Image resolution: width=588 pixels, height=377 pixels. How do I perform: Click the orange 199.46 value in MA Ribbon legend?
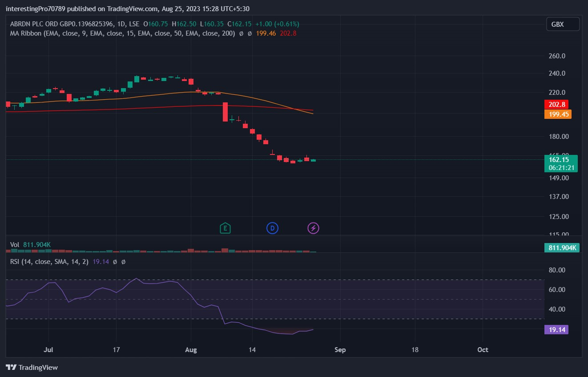[266, 33]
